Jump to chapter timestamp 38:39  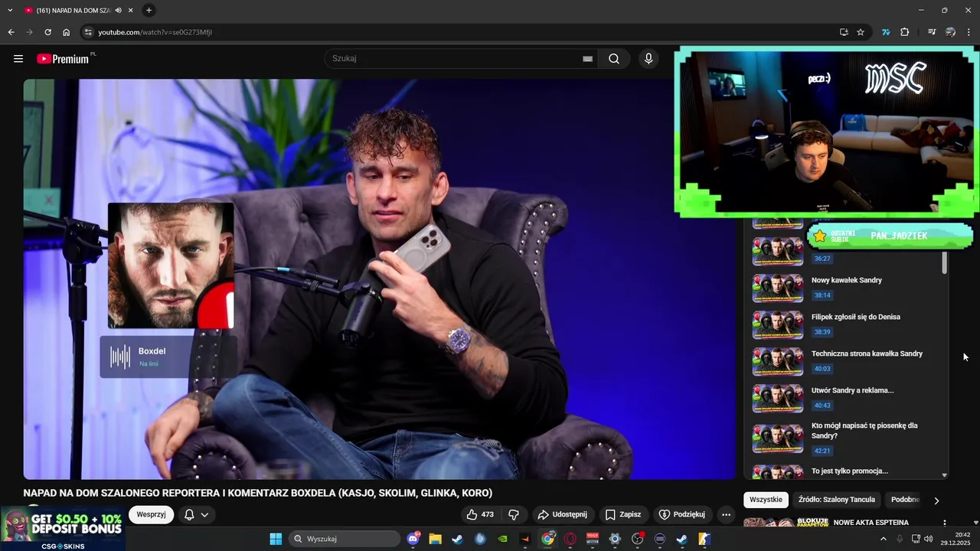pos(822,332)
